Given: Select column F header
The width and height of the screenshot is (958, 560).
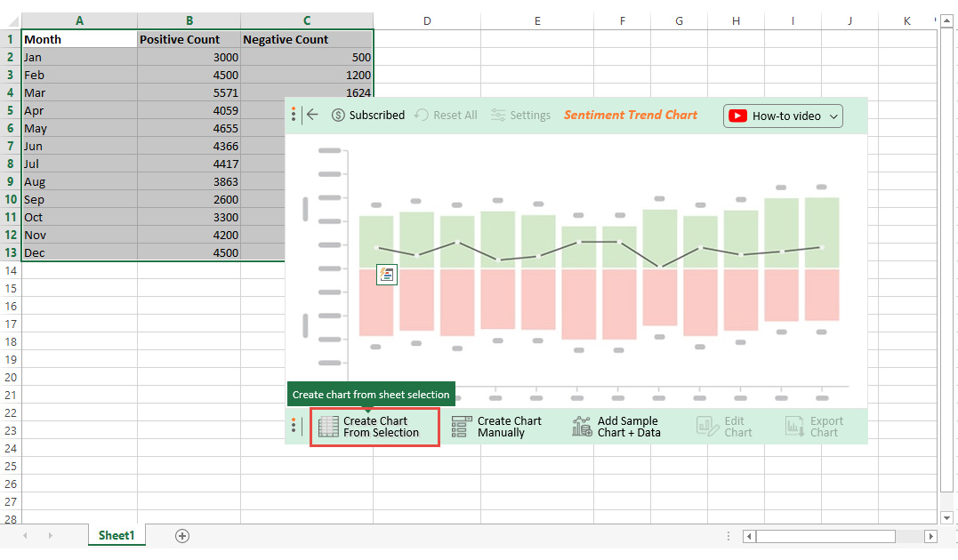Looking at the screenshot, I should (622, 20).
